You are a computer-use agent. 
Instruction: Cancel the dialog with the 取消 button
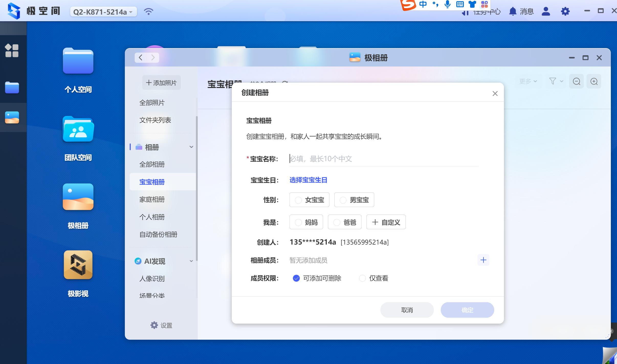coord(406,310)
